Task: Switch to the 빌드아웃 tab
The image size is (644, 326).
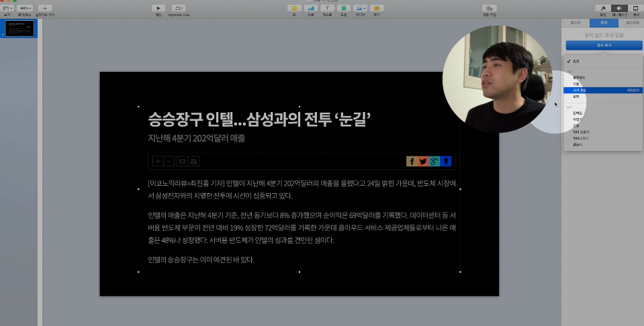Action: (x=631, y=23)
